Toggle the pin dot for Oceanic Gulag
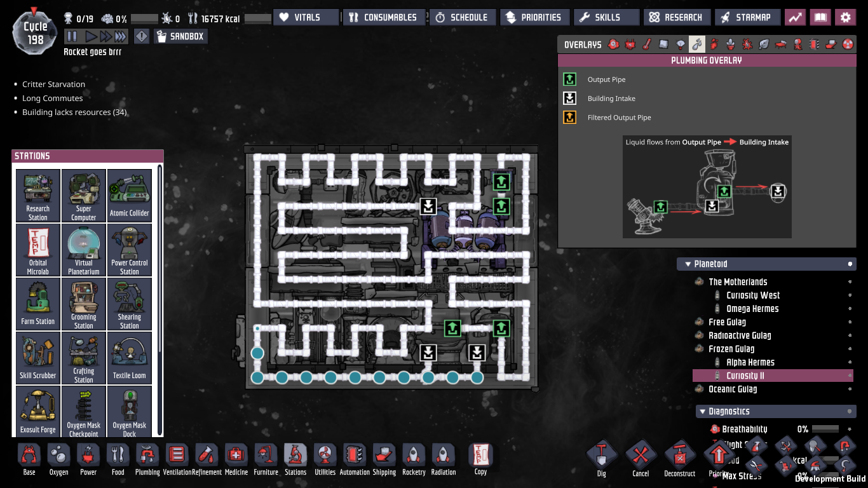 point(850,389)
